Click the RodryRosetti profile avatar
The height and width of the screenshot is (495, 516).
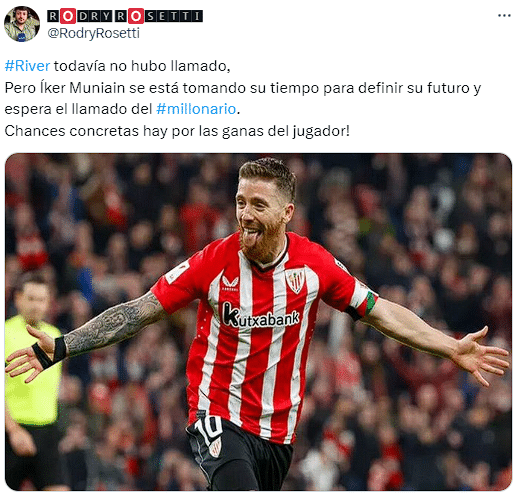[22, 24]
